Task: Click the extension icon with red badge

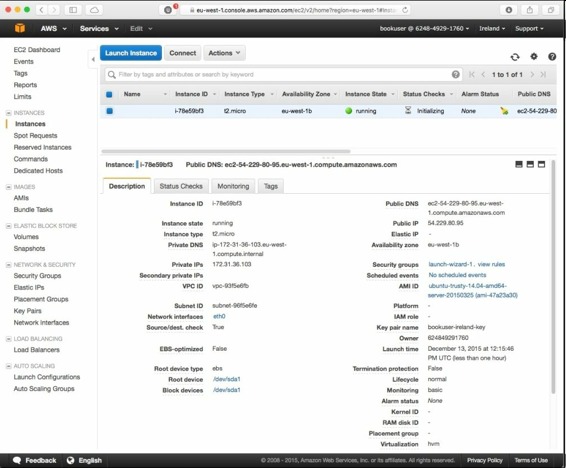Action: [x=168, y=10]
